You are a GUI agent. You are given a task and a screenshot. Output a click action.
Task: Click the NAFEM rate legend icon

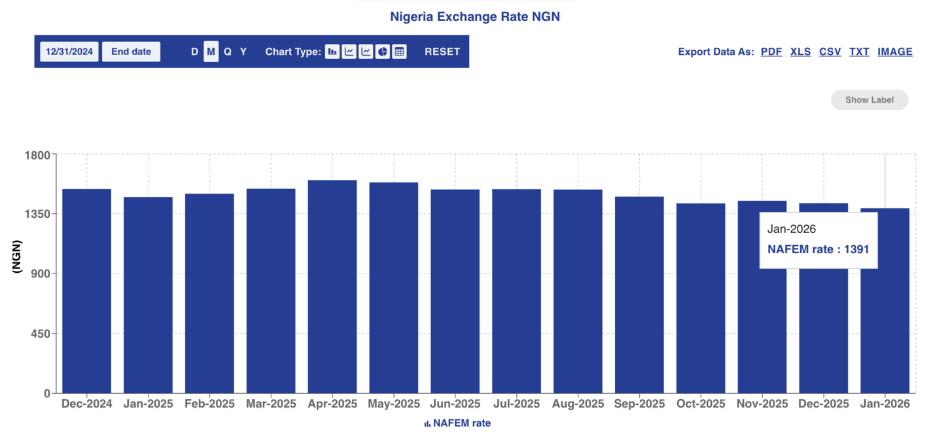pos(427,424)
